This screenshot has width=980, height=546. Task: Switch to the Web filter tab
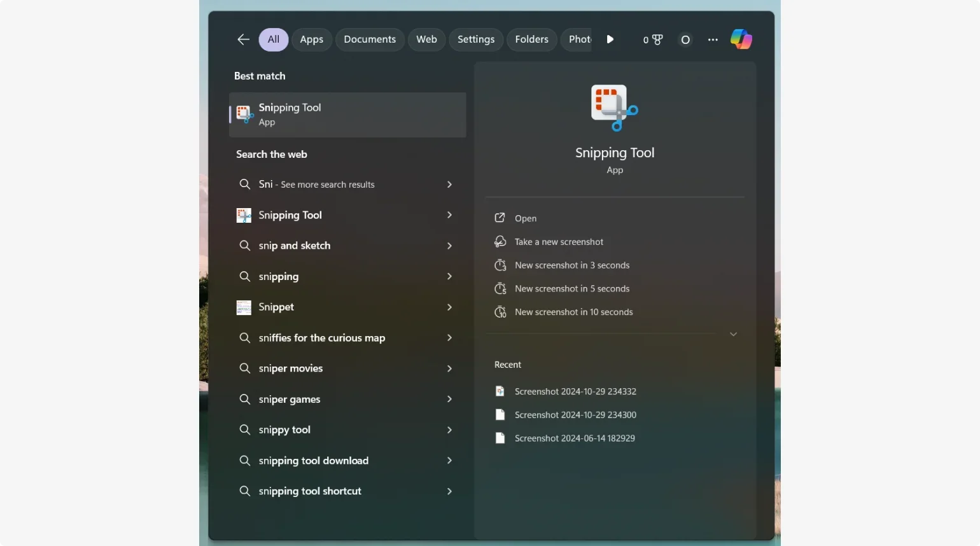(426, 39)
